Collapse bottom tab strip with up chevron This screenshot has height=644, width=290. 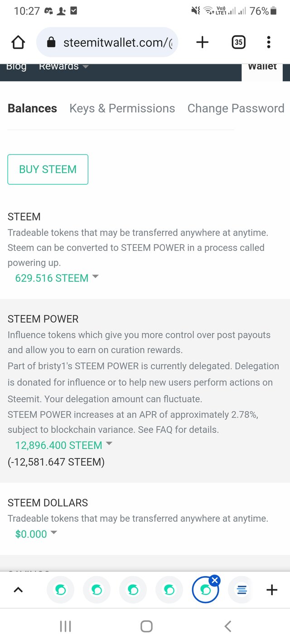tap(18, 590)
